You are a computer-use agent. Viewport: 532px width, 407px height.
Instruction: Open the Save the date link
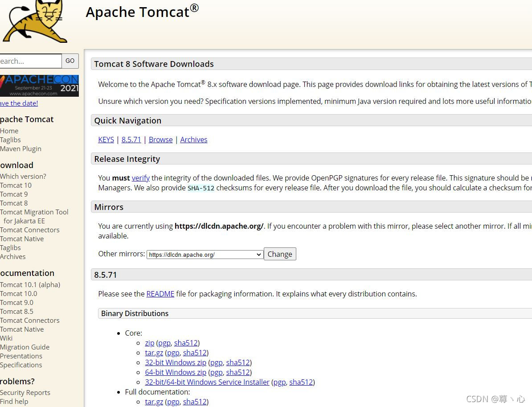(x=19, y=103)
